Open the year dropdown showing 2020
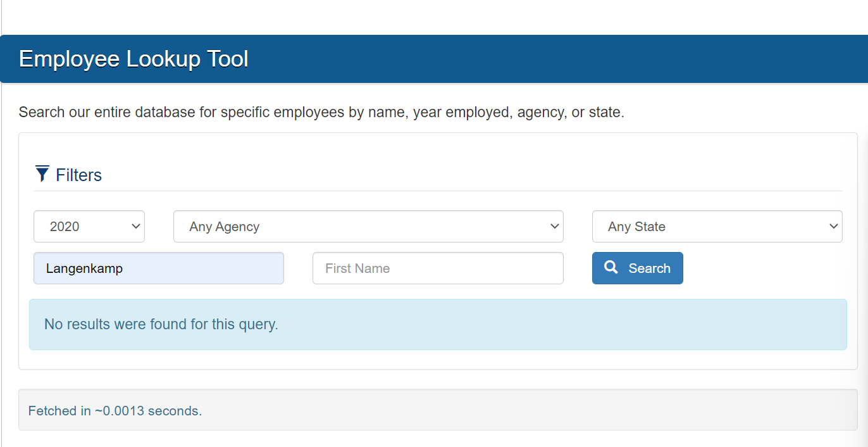The width and height of the screenshot is (868, 447). point(89,227)
